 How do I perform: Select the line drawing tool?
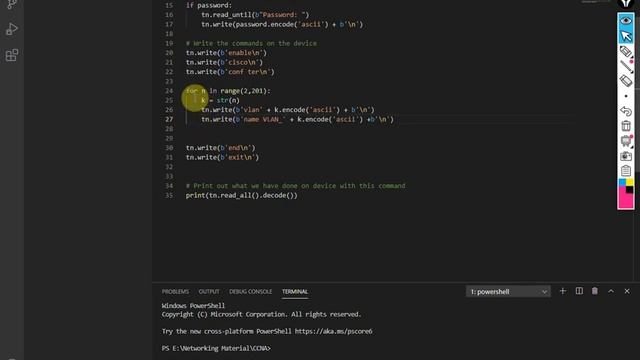[x=626, y=66]
